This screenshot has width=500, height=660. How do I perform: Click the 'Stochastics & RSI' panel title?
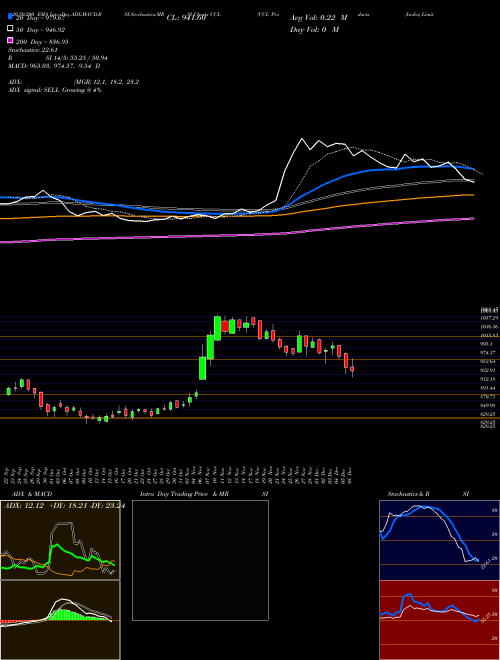point(428,494)
